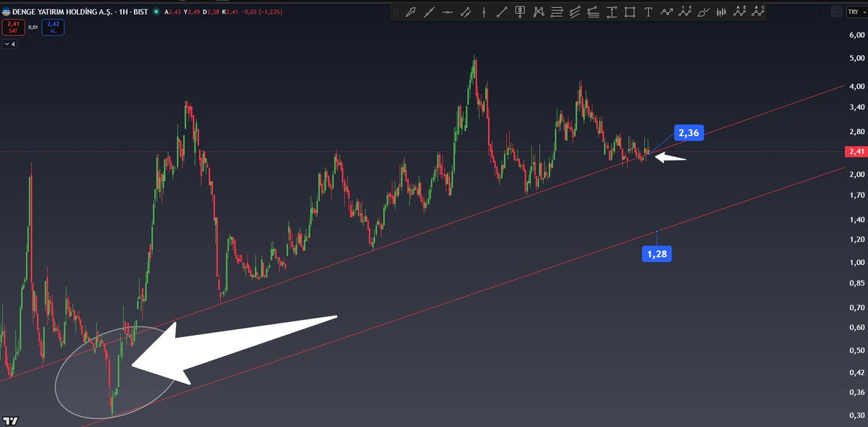Image resolution: width=868 pixels, height=427 pixels.
Task: Select the brush drawing tool
Action: (x=704, y=12)
